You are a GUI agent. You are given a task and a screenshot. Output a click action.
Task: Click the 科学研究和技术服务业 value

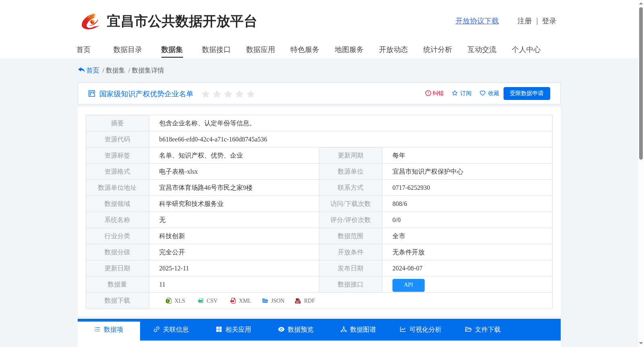(x=191, y=204)
